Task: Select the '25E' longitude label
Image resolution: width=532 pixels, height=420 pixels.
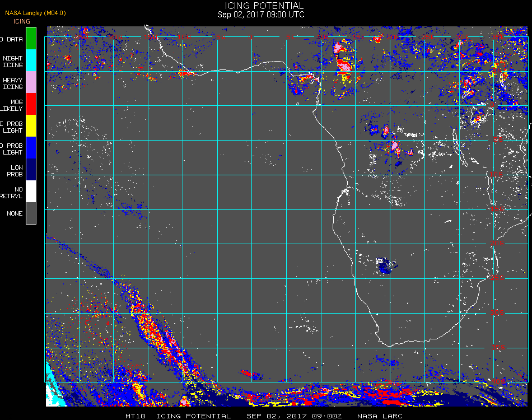Action: point(428,36)
